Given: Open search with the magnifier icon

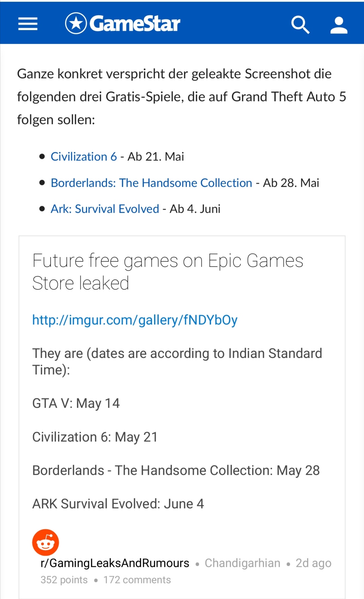Looking at the screenshot, I should click(300, 24).
